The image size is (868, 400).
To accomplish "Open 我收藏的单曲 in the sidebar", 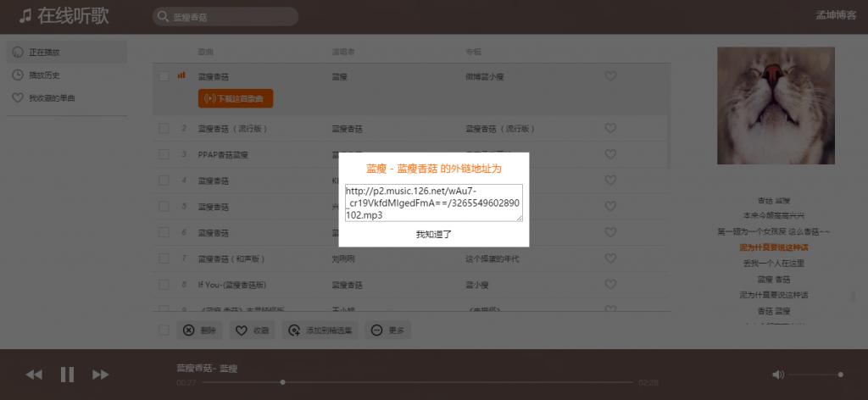I will pos(66,98).
